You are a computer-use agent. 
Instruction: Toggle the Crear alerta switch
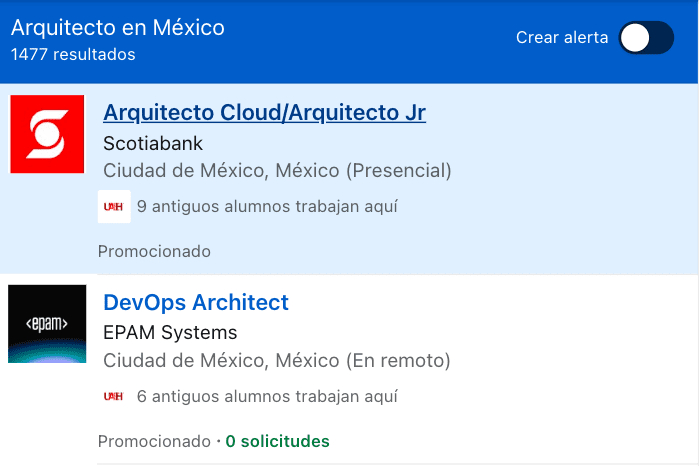click(646, 37)
